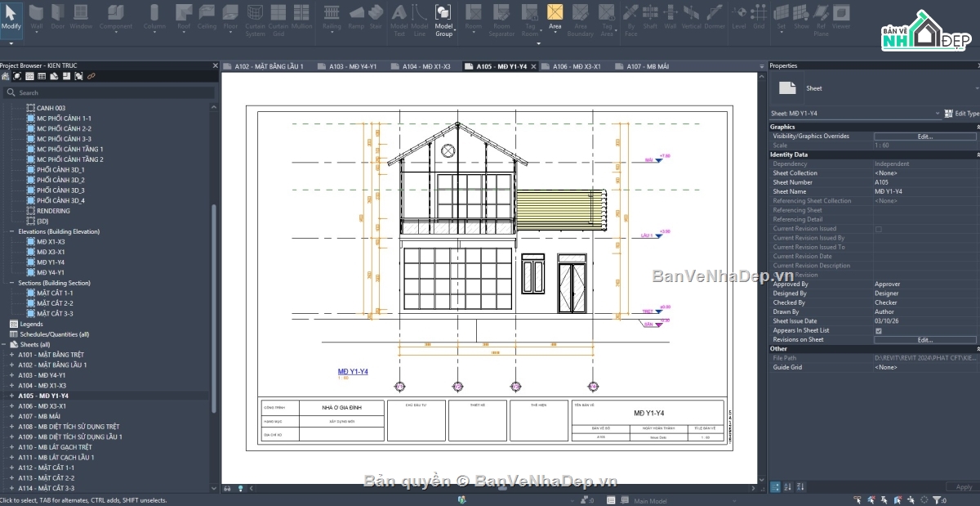This screenshot has width=980, height=506.
Task: Expand sheet A108 - MB DIỆT TÍCH SỬ DỤNG TRỆT
Action: click(11, 427)
